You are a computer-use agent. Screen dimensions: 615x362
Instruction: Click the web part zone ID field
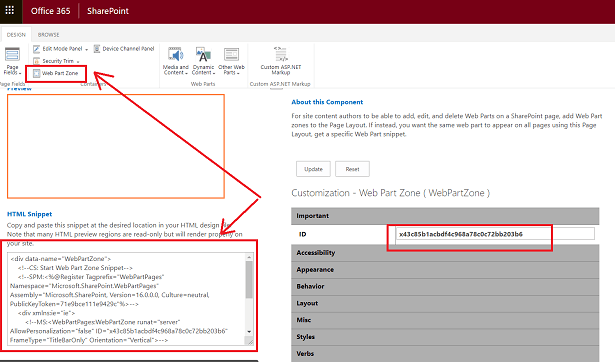[x=495, y=234]
